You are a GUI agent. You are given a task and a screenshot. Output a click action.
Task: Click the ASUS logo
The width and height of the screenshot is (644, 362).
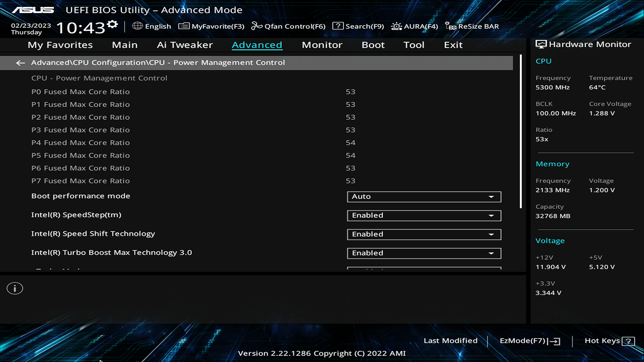[x=33, y=10]
